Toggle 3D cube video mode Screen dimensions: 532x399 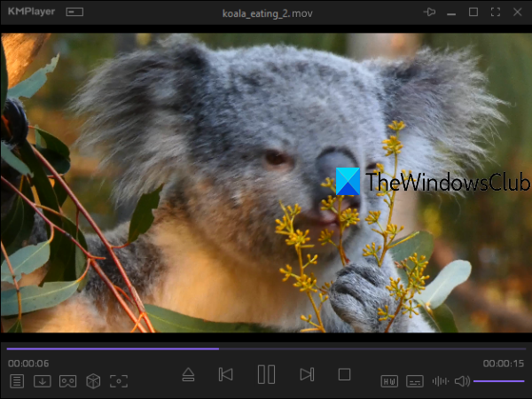93,381
